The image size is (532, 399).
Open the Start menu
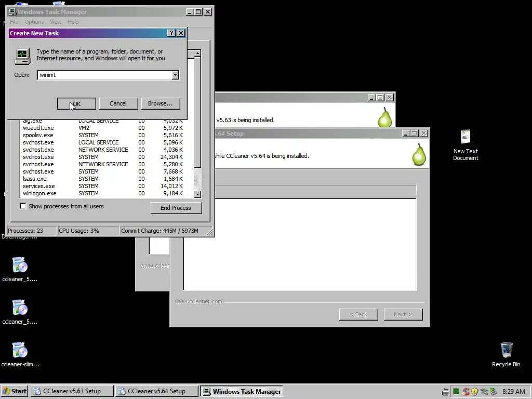[x=15, y=391]
